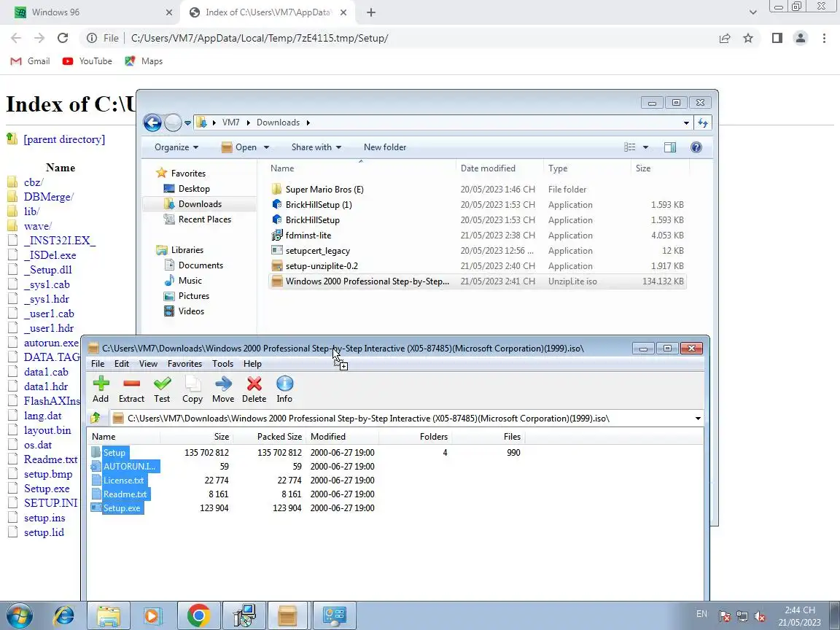Reload the Chrome page

click(x=63, y=38)
